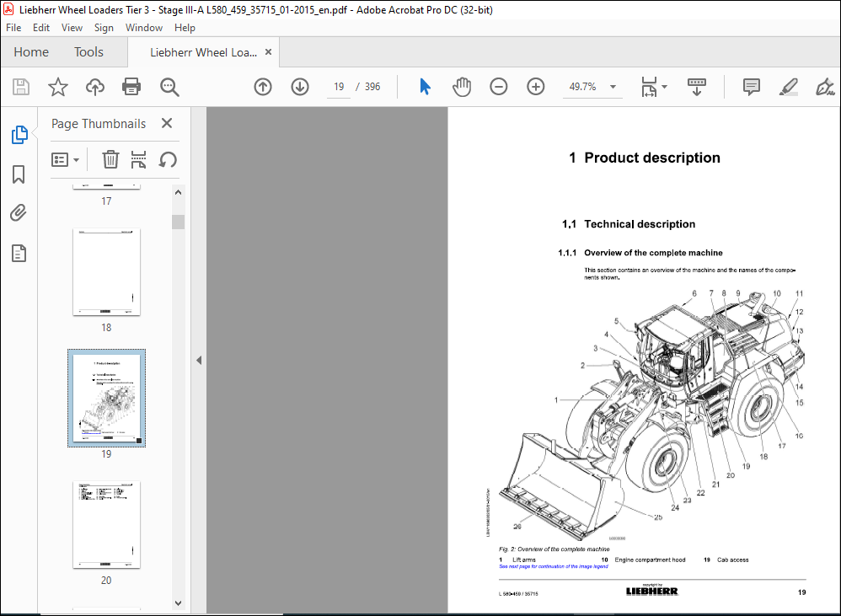Click the zoom percentage field 49.7%

[x=582, y=87]
